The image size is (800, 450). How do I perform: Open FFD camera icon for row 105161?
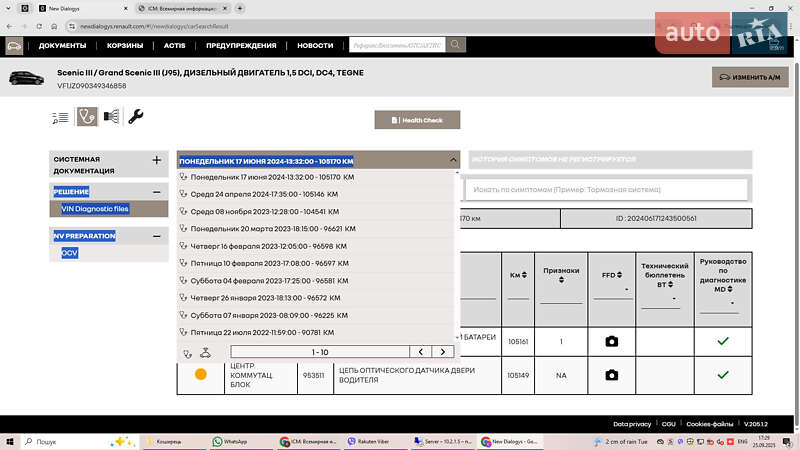(611, 341)
